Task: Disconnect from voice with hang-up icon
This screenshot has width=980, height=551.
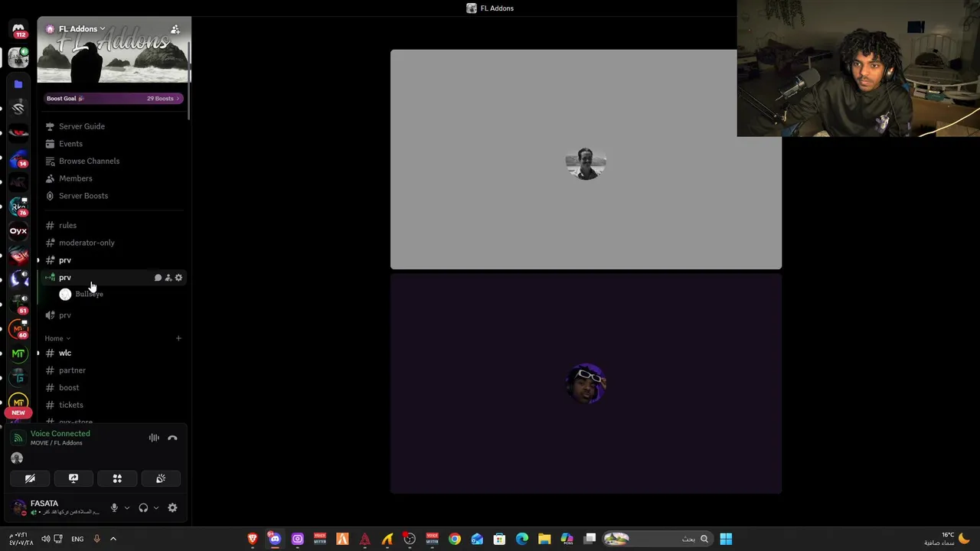Action: click(x=172, y=439)
